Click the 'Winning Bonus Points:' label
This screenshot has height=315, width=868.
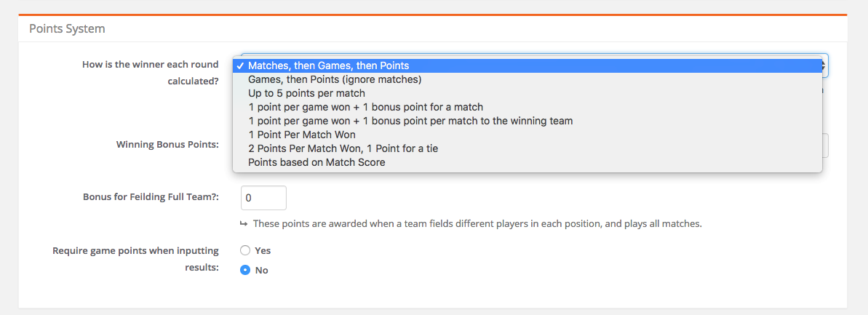pyautogui.click(x=168, y=145)
